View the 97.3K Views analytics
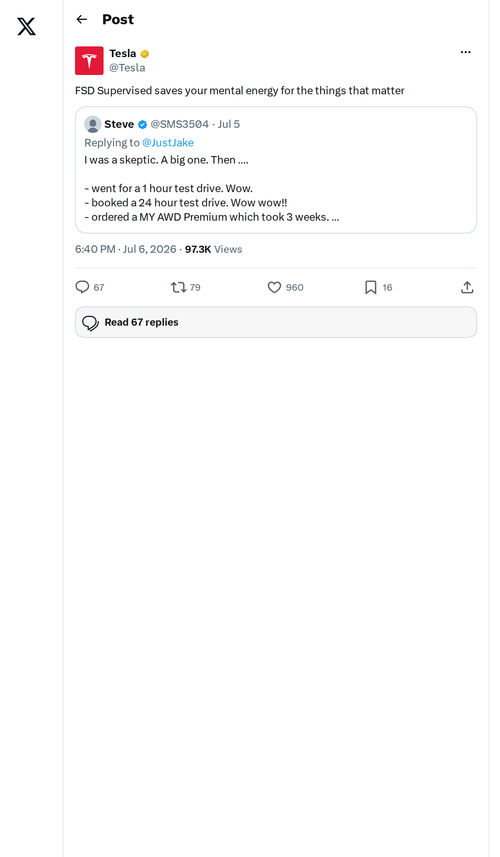 [213, 249]
